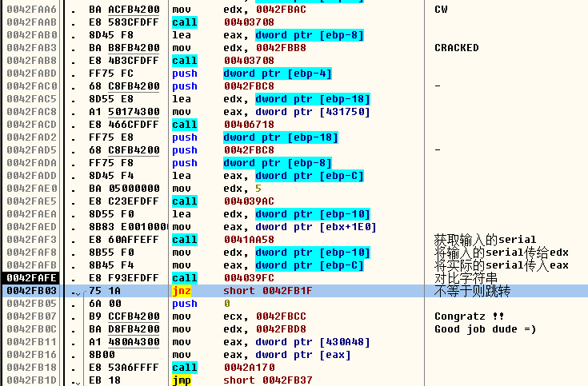Click the comment 将输入的serial传给edx
This screenshot has height=386, width=588.
501,253
